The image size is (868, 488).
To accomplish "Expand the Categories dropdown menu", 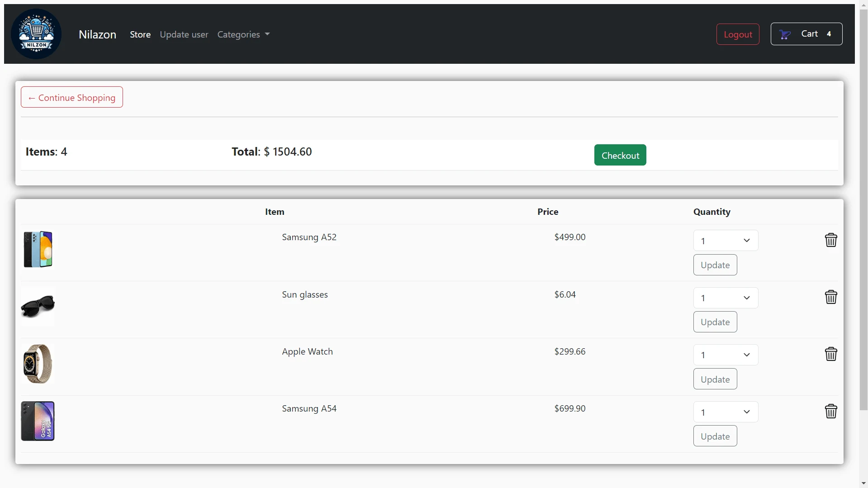I will [243, 34].
